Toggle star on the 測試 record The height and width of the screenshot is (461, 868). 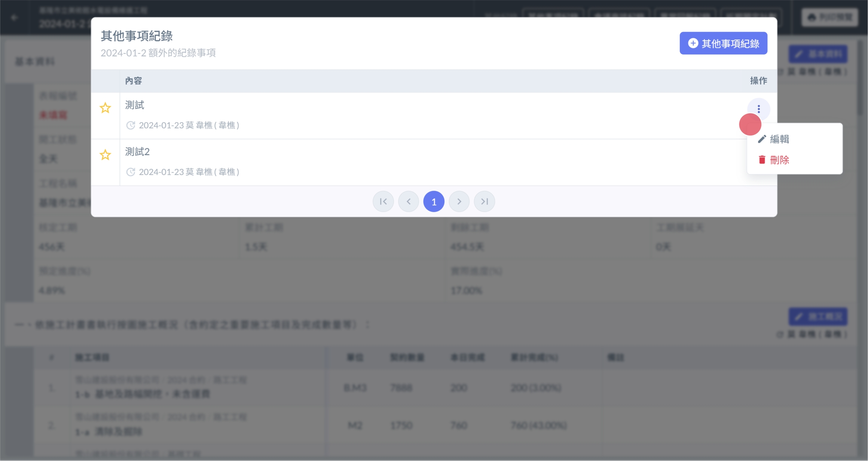click(x=105, y=108)
